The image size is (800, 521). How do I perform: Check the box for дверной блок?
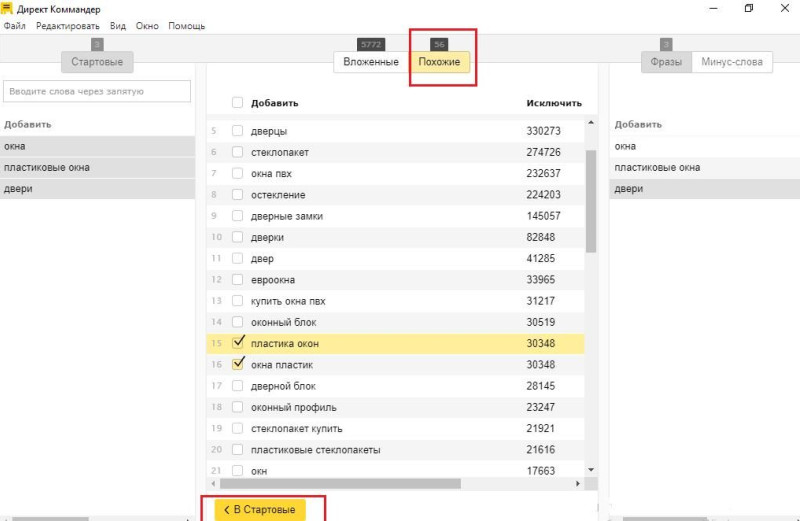click(237, 386)
